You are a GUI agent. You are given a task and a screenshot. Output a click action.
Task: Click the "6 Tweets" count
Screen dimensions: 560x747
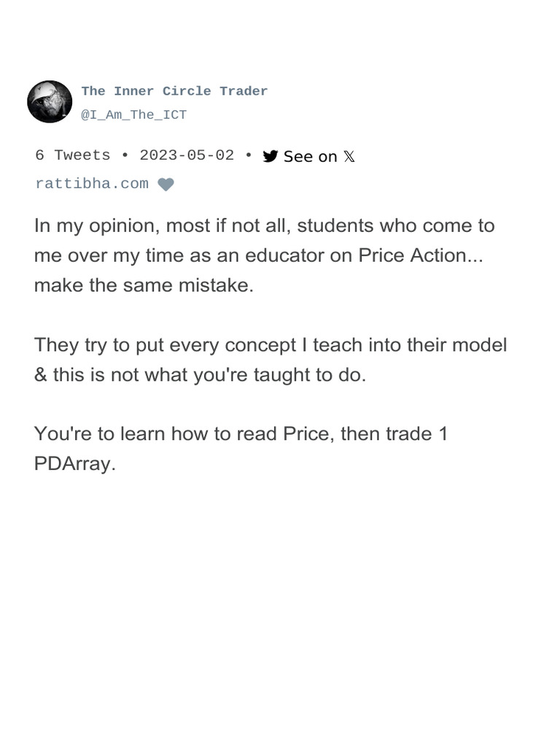point(73,155)
